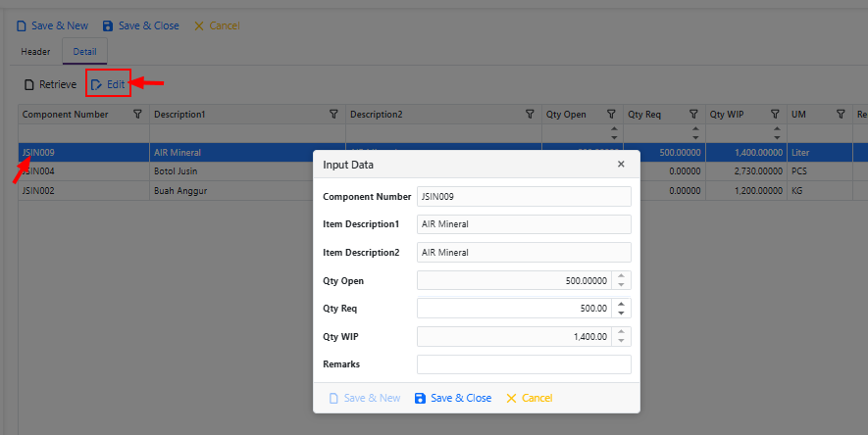Click Cancel in Input Data dialog

530,398
